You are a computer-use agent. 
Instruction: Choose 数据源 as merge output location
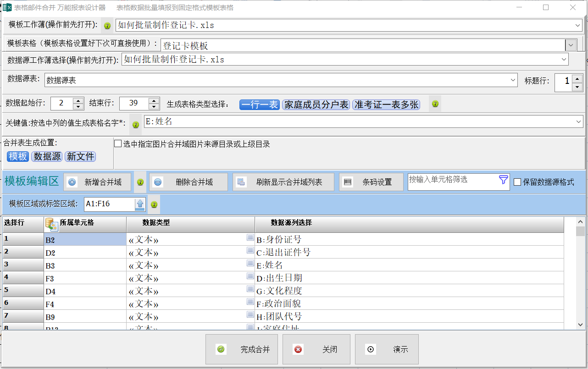(x=47, y=156)
